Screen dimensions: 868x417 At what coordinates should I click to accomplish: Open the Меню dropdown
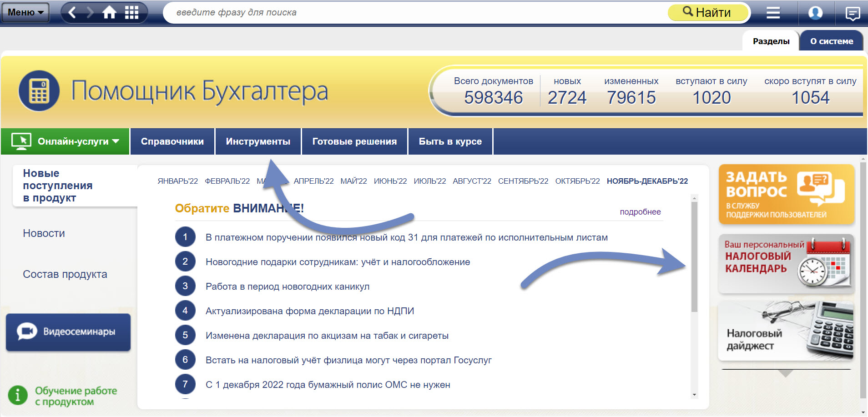click(25, 12)
